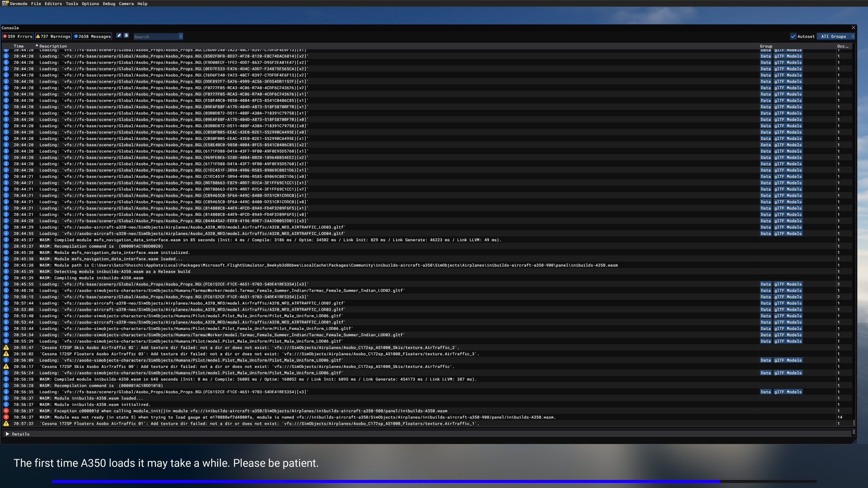The height and width of the screenshot is (488, 868).
Task: Click the Time column header
Action: point(19,46)
